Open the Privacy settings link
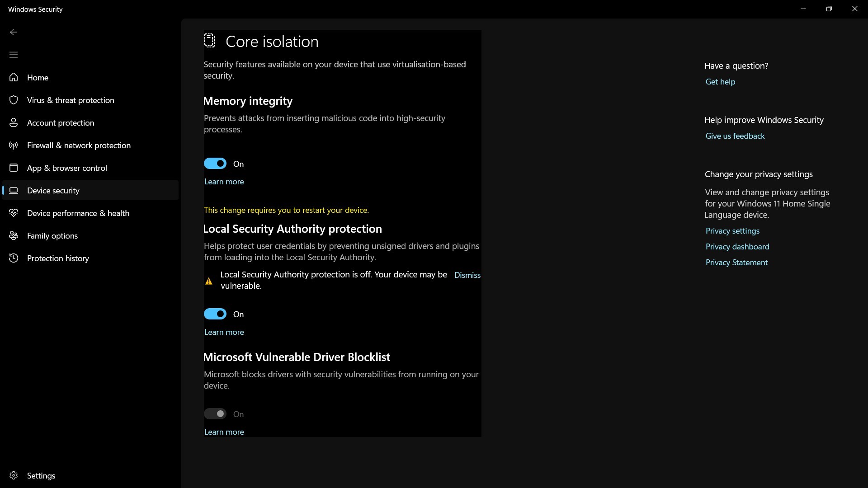 [732, 231]
